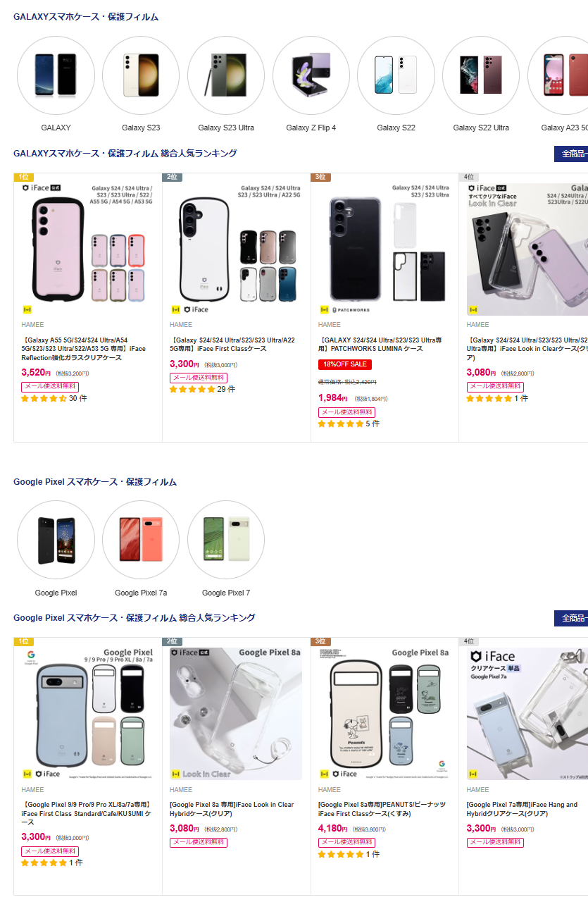Show all GALAXY ranking products button
This screenshot has width=588, height=902.
pyautogui.click(x=571, y=154)
